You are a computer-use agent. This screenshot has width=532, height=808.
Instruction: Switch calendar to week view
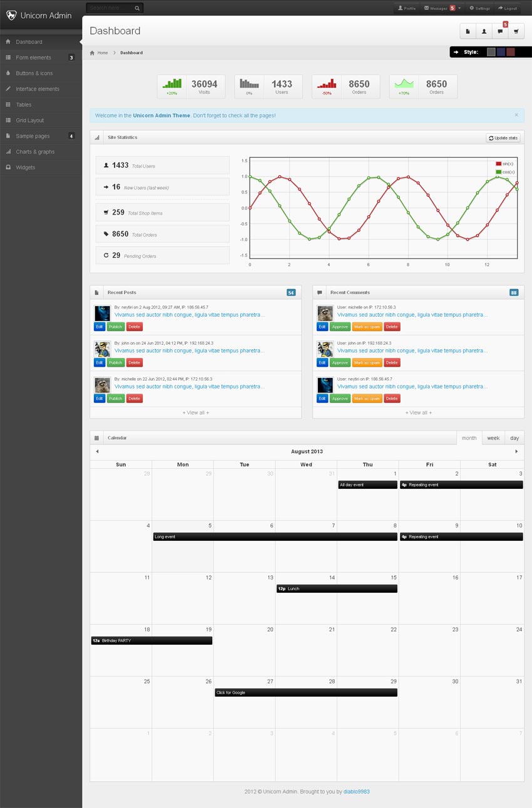(x=493, y=438)
